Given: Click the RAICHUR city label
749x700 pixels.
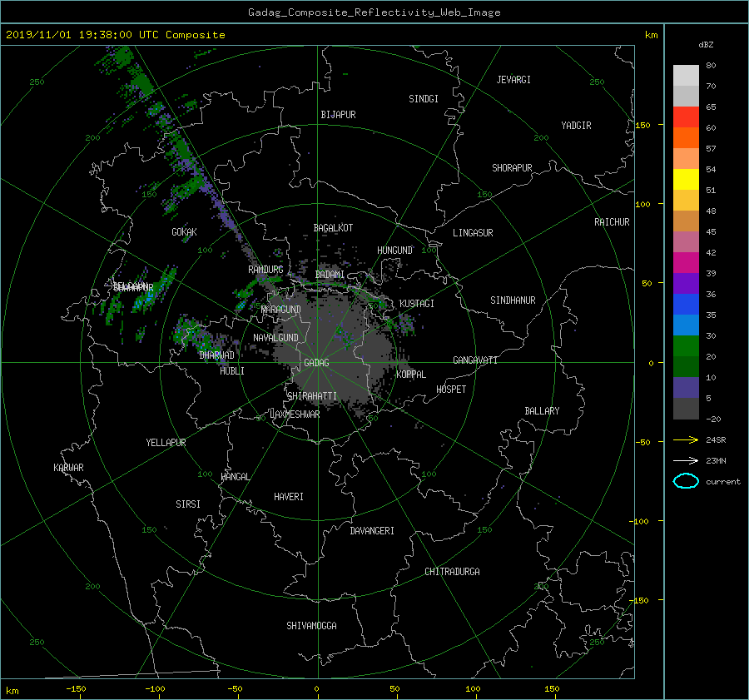Looking at the screenshot, I should (612, 222).
